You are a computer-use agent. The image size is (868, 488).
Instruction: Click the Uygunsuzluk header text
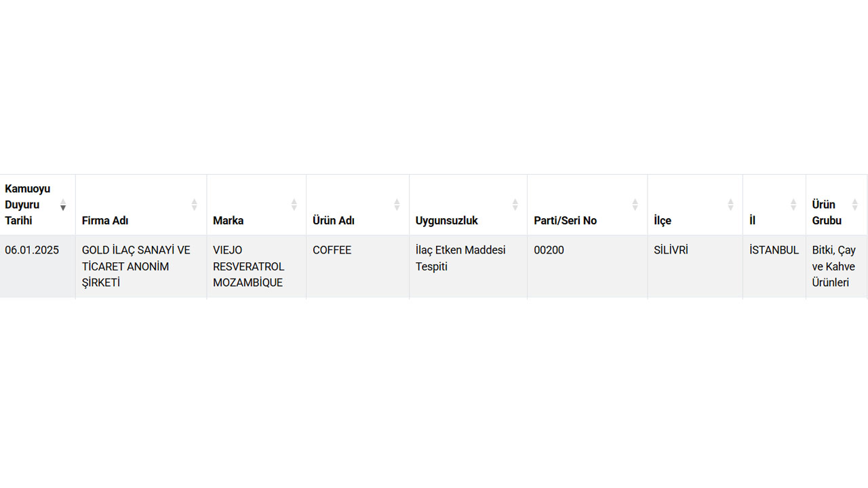447,221
